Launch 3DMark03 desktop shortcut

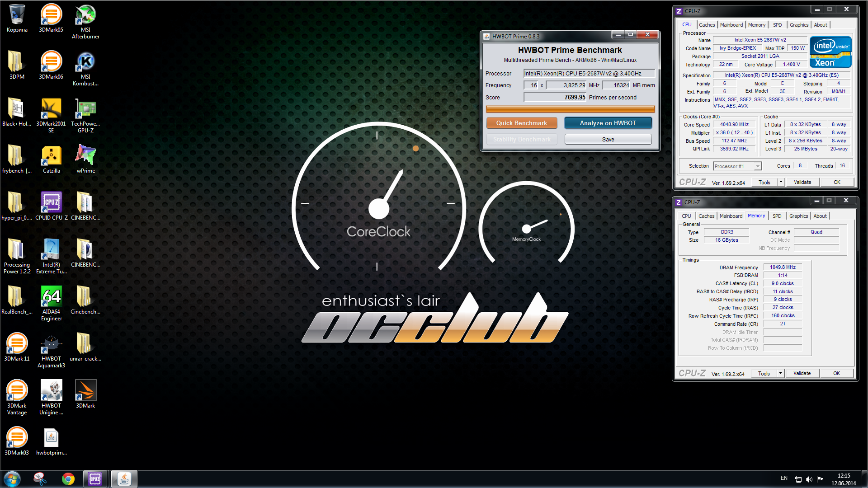(x=17, y=441)
